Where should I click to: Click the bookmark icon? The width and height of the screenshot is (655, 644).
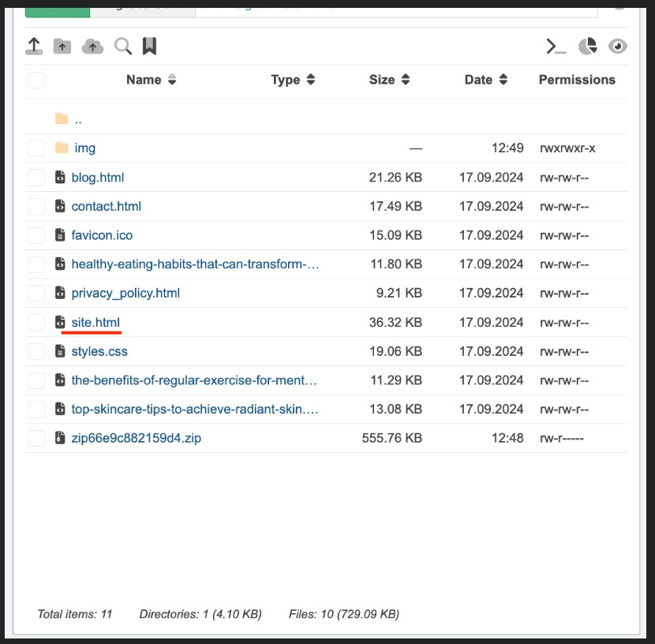(x=149, y=47)
